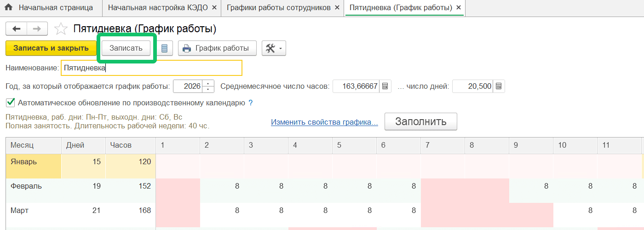Click the Среднемесячное число часов field
Screen dimensions: 644x230
coord(356,86)
